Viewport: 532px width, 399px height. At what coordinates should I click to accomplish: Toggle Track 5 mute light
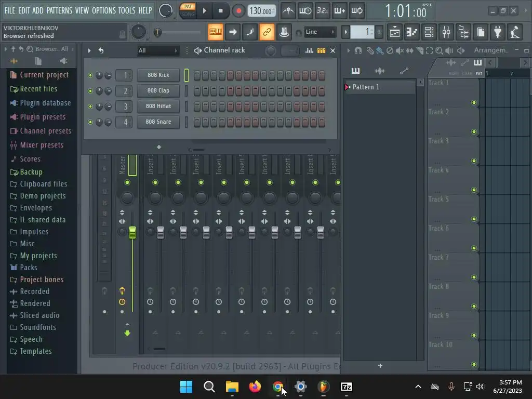[x=474, y=219]
